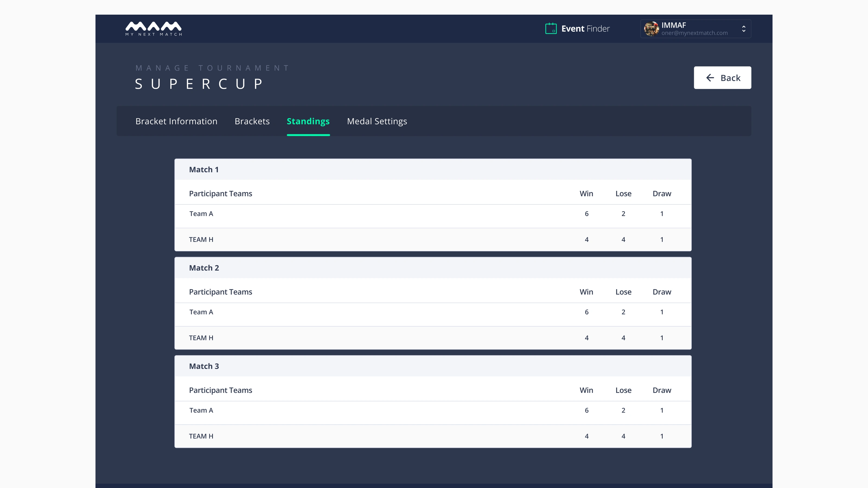
Task: Open the Event Finder link
Action: (x=585, y=29)
